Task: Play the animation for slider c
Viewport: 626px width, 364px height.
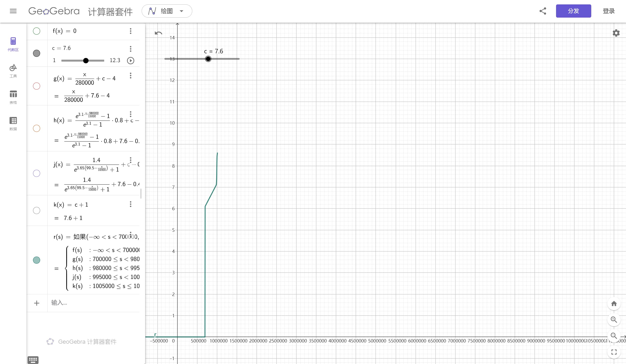Action: point(130,60)
